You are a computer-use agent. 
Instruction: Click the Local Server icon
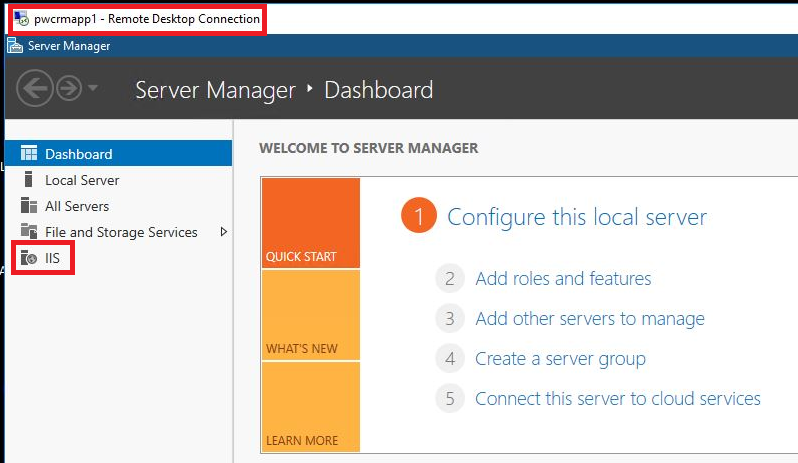(28, 179)
